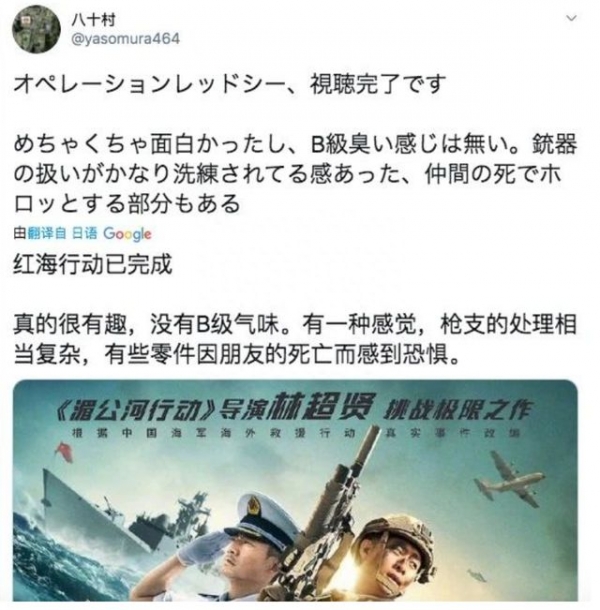Click the translated paragraph starting 真的很有趣
600x610 pixels.
point(295,340)
